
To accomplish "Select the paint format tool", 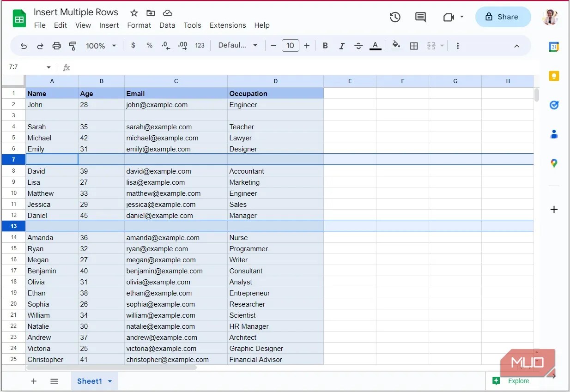I will point(73,46).
